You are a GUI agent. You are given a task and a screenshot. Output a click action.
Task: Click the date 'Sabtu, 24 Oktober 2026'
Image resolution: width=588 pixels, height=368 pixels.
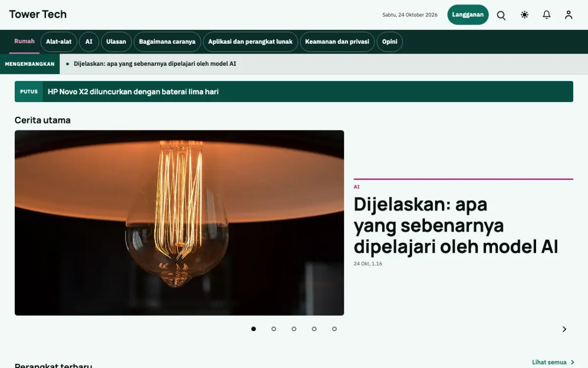tap(410, 15)
